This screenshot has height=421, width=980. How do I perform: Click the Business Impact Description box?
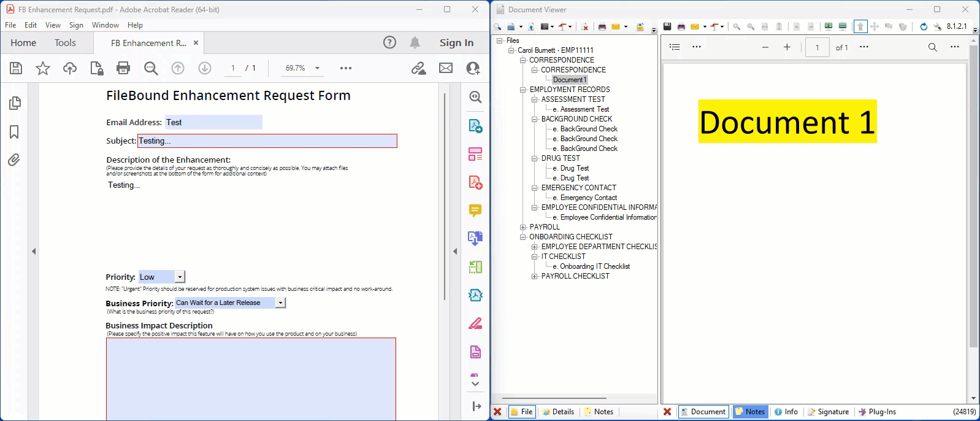pyautogui.click(x=251, y=379)
